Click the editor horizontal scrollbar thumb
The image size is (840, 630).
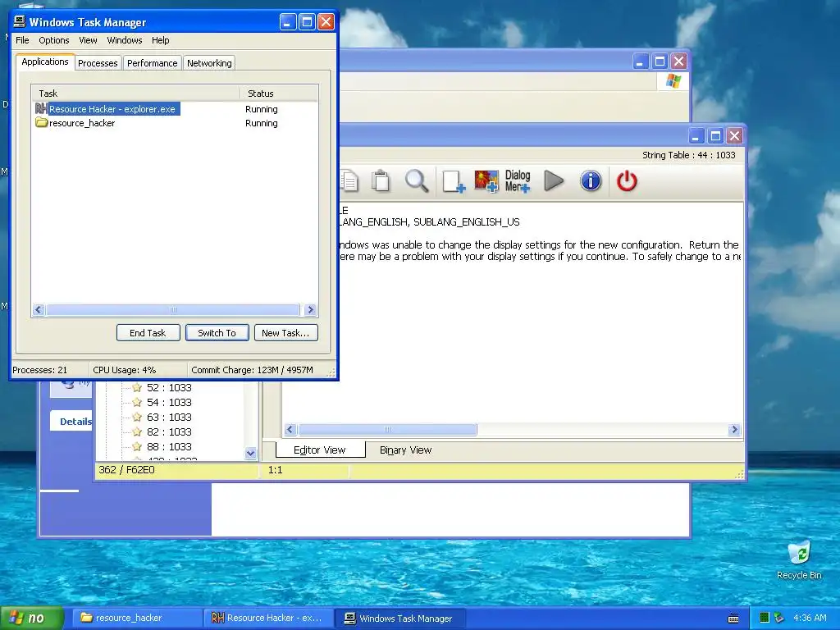point(387,430)
